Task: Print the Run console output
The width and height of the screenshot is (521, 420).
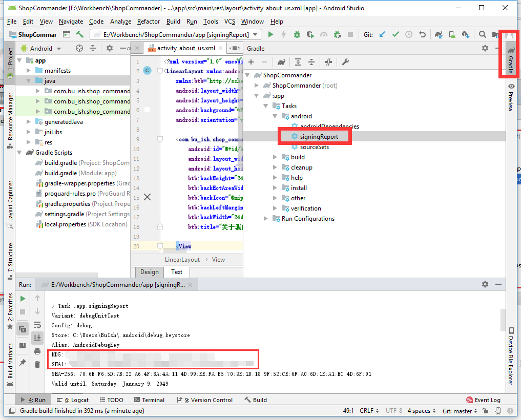Action: tap(37, 351)
